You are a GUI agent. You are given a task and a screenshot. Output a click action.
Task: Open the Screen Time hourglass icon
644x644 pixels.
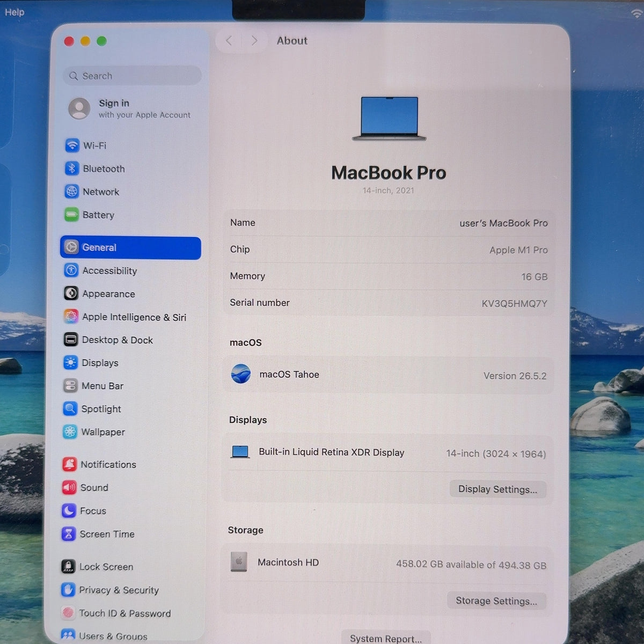pos(69,534)
